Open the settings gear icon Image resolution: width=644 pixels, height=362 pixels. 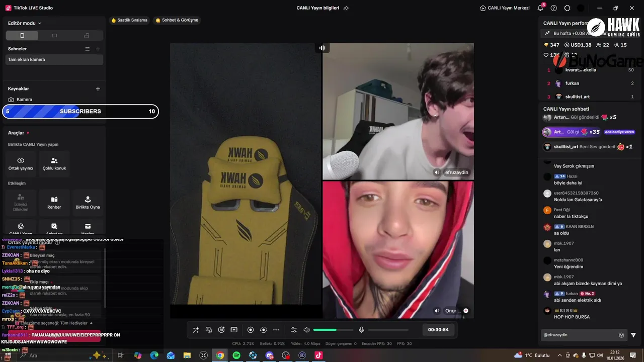tap(568, 8)
